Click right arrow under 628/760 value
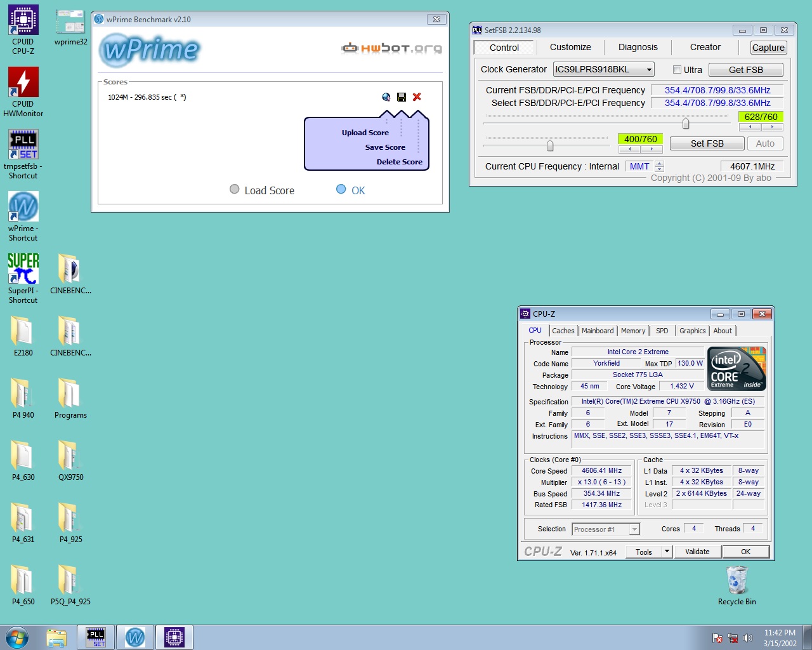The height and width of the screenshot is (650, 812). click(772, 127)
